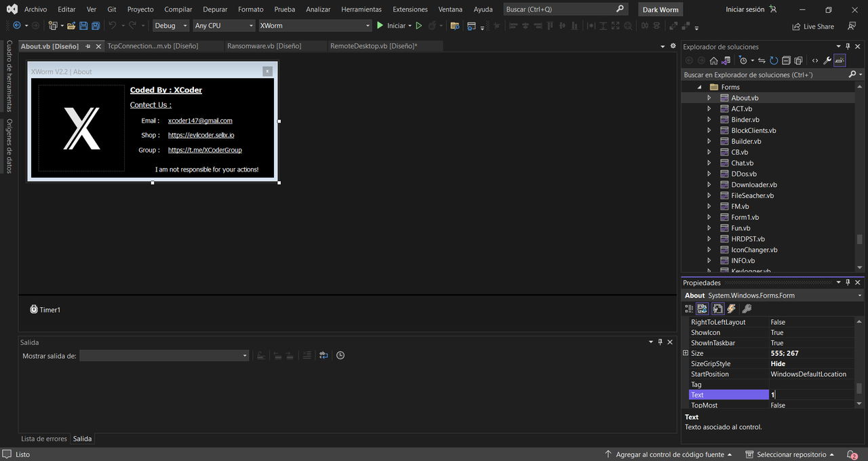Switch views icon in Solution Explorer toolbar
This screenshot has width=868, height=461.
click(726, 60)
